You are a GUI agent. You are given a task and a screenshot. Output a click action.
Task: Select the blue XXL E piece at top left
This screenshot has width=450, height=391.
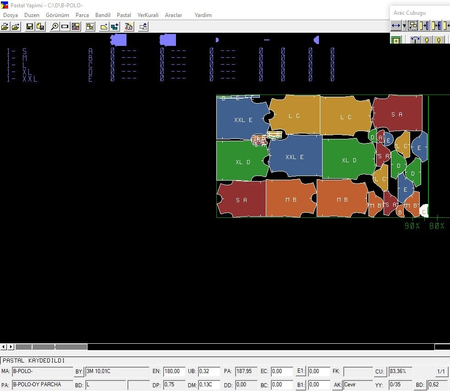coord(243,118)
